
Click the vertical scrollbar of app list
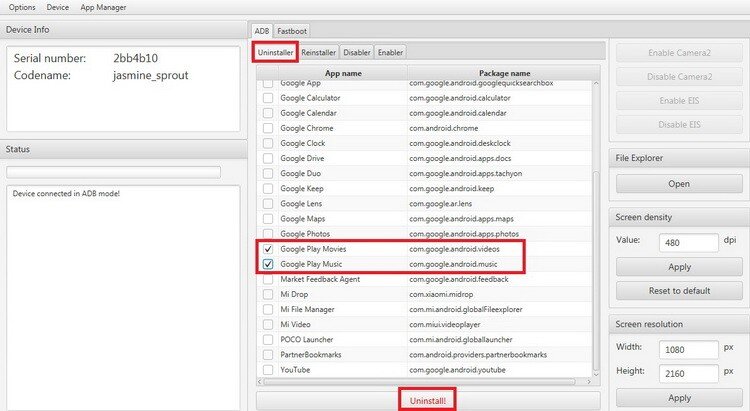click(x=596, y=270)
